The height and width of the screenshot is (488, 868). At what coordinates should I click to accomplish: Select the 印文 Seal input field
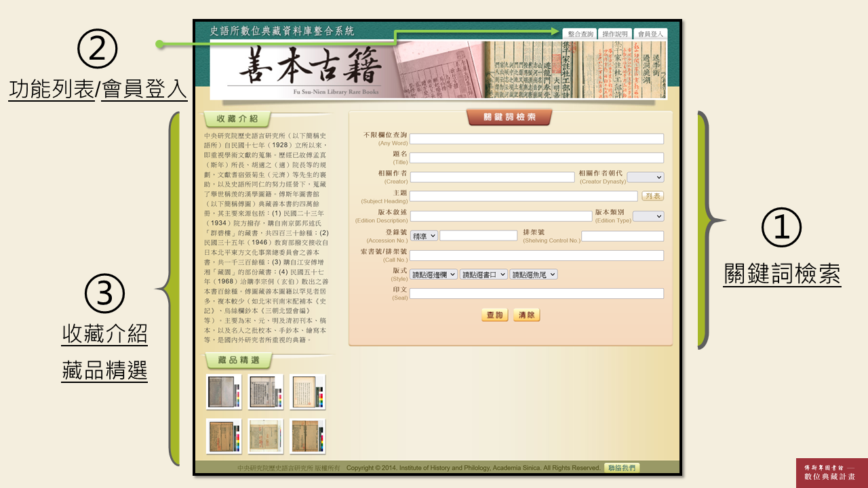click(x=536, y=293)
